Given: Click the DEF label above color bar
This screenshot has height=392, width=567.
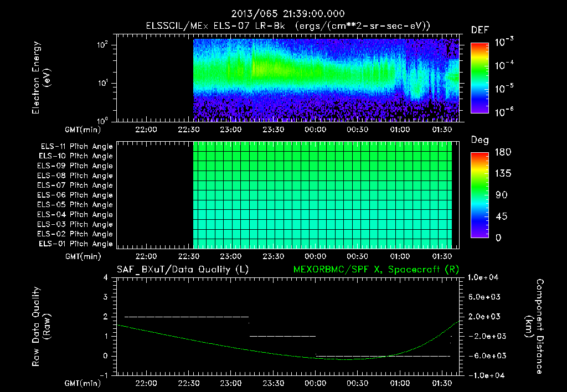Looking at the screenshot, I should click(480, 30).
